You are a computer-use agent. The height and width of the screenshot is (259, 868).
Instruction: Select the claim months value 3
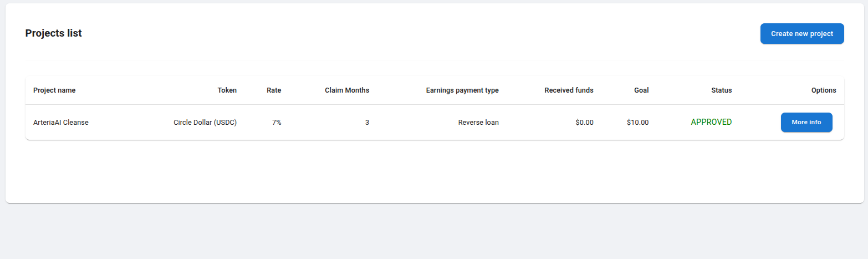pos(366,123)
